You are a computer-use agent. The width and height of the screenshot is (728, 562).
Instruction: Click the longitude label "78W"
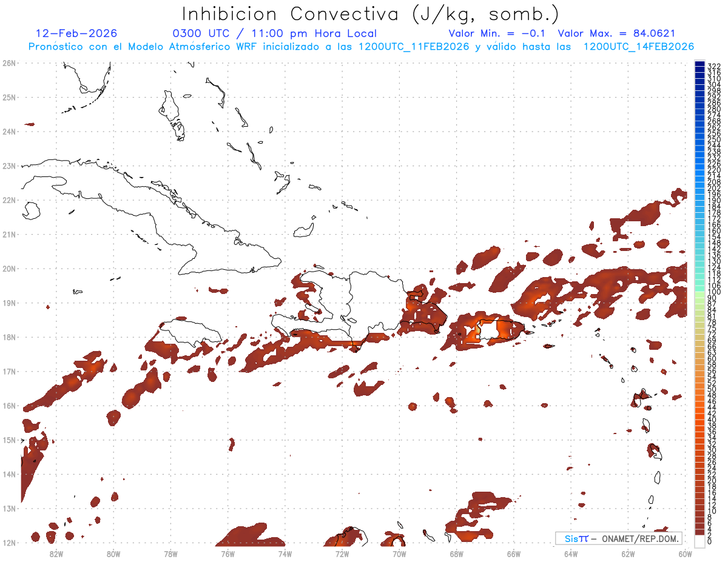[x=170, y=554]
